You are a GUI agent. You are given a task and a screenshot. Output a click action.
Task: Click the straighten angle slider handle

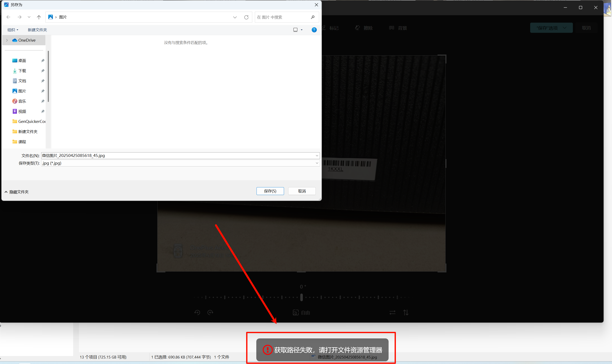pyautogui.click(x=301, y=297)
